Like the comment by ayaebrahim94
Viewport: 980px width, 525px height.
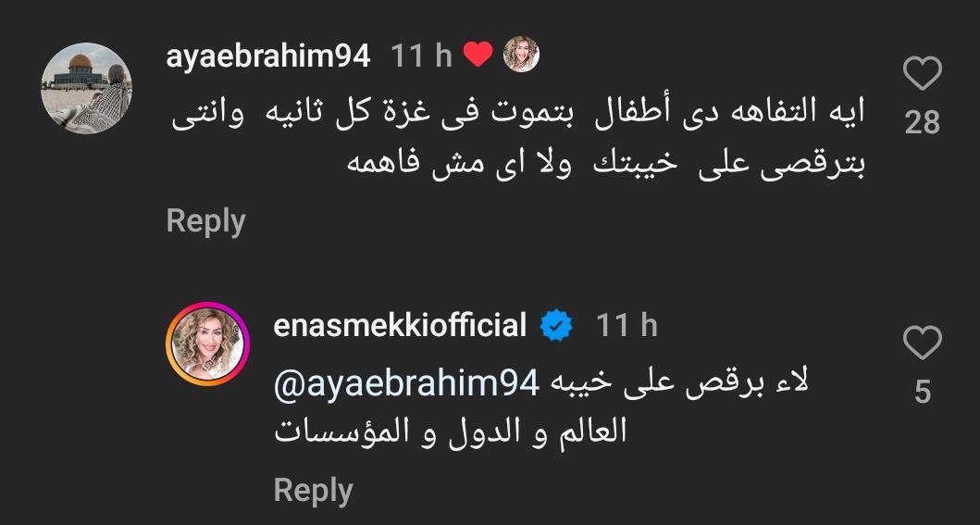pyautogui.click(x=922, y=74)
